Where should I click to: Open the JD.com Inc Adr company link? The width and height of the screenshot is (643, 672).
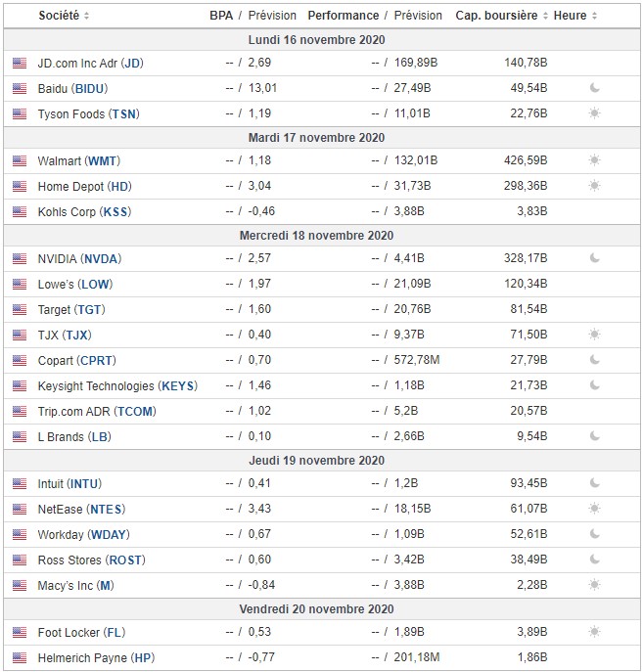tap(90, 63)
